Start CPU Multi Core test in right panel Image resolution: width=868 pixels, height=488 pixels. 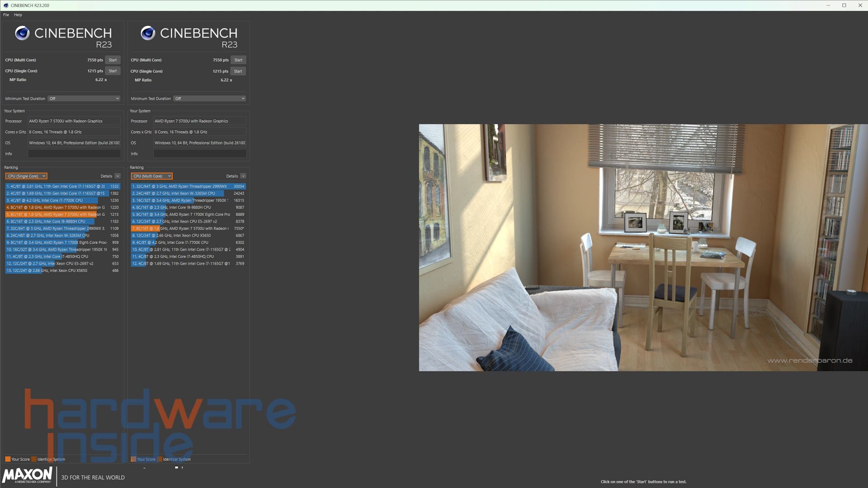pyautogui.click(x=238, y=60)
